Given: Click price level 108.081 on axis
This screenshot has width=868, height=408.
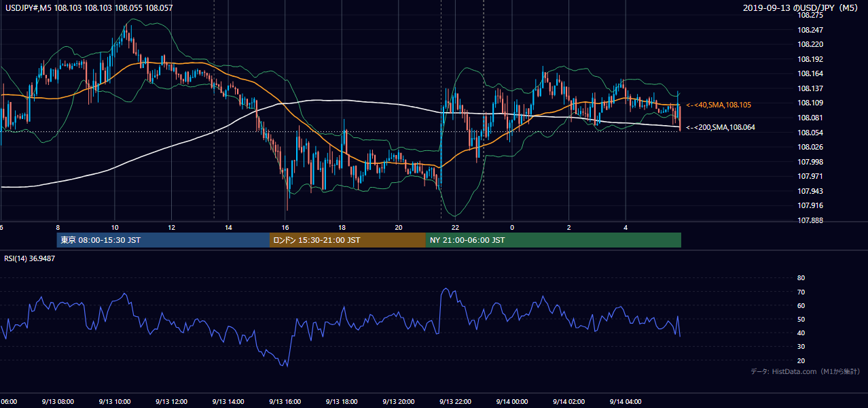Looking at the screenshot, I should tap(810, 118).
